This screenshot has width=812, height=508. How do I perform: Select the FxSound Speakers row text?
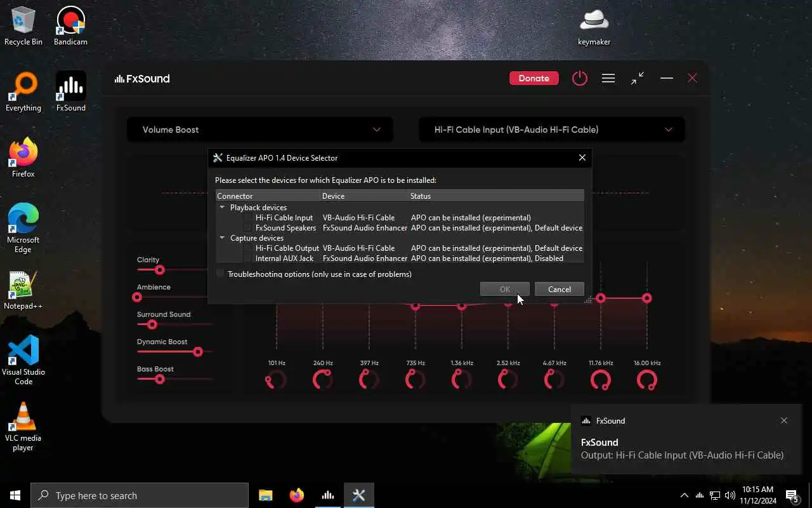click(285, 228)
